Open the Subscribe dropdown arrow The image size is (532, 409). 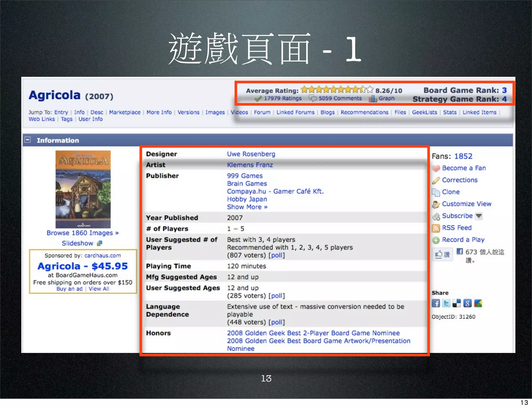(x=479, y=216)
